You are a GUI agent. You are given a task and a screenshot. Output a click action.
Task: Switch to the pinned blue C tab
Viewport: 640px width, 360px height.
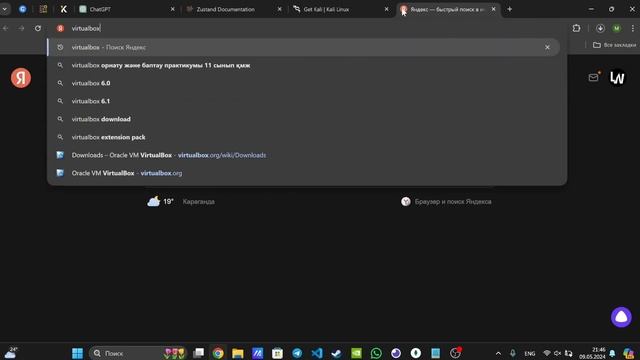click(x=23, y=9)
